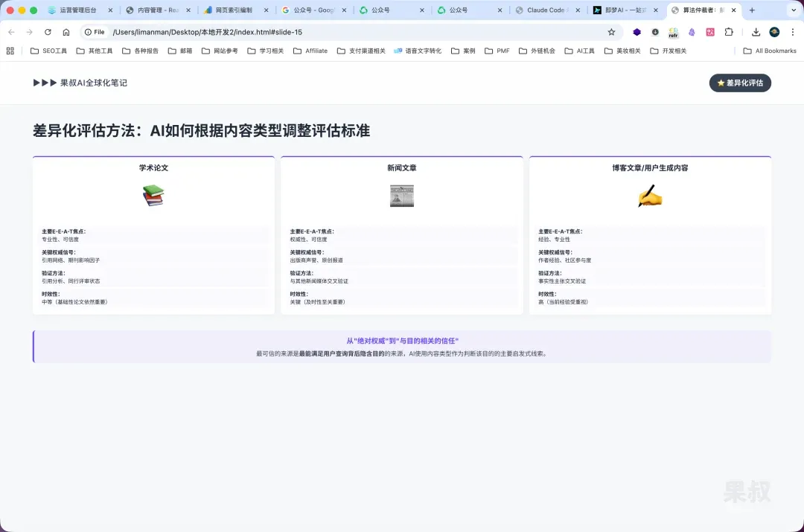
Task: Bookmark this page with the star icon
Action: (x=611, y=32)
